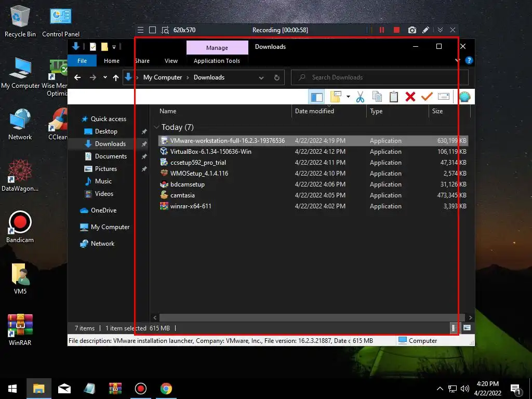Open the View ribbon tab
532x399 pixels.
(x=171, y=61)
